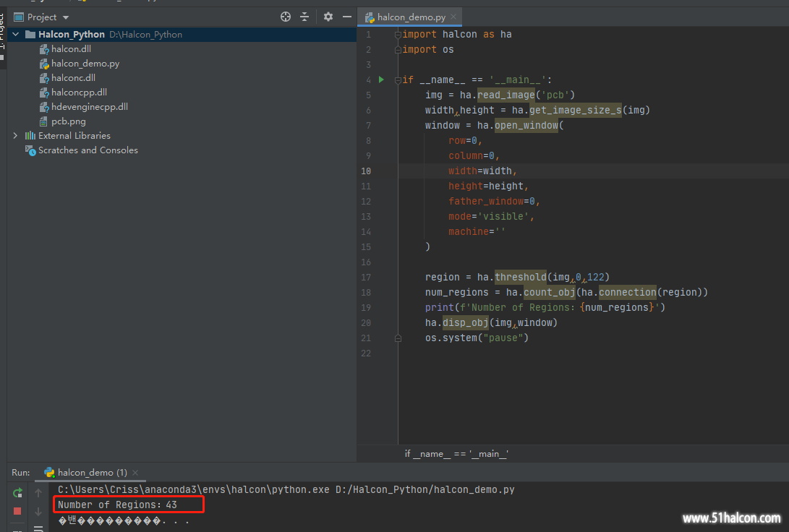Click threshold in line 17

tap(520, 277)
